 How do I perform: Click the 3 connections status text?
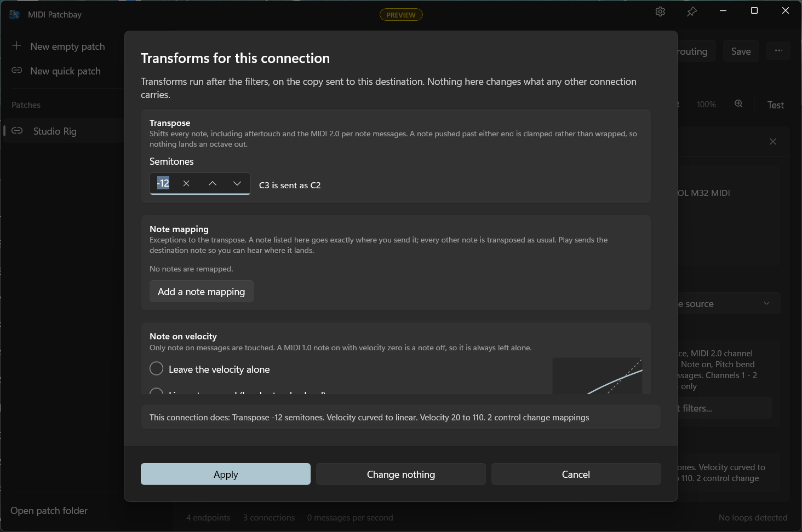tap(269, 518)
